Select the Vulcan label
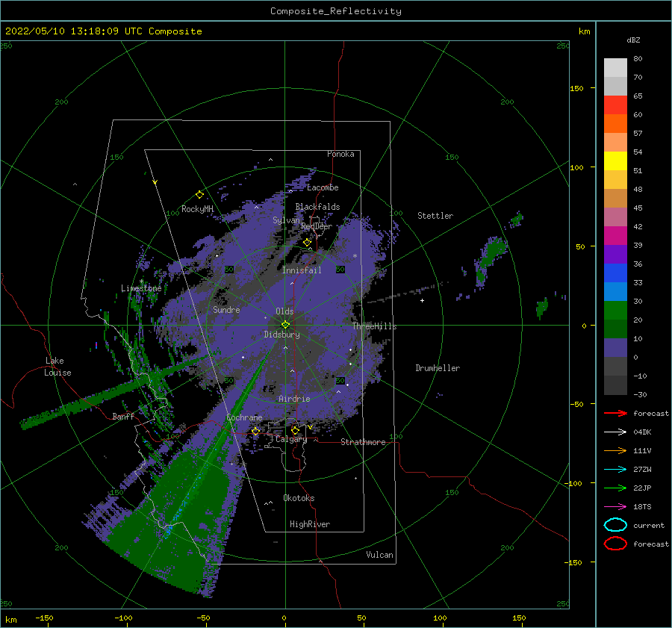672x628 pixels. point(380,555)
